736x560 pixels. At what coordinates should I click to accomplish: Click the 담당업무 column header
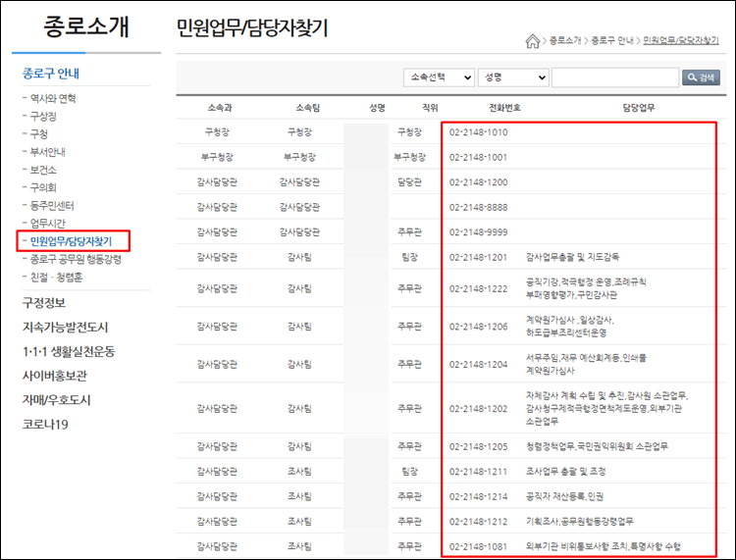pos(639,108)
